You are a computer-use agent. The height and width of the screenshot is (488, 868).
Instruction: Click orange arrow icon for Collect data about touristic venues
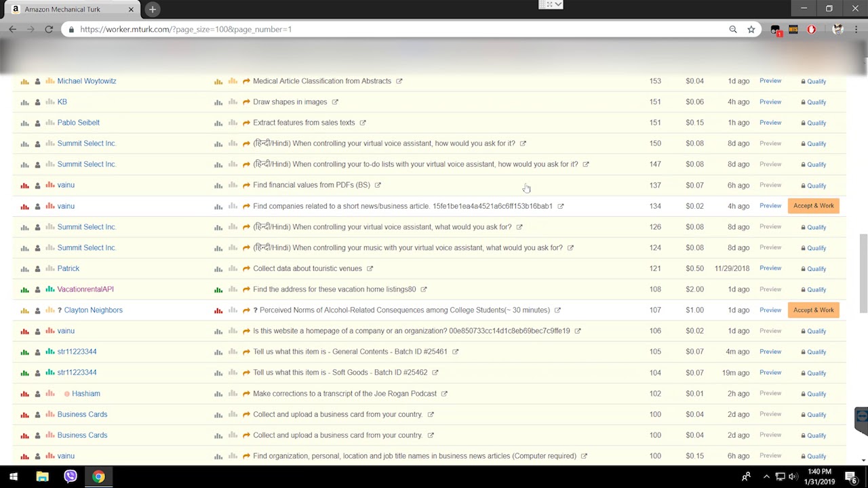246,268
